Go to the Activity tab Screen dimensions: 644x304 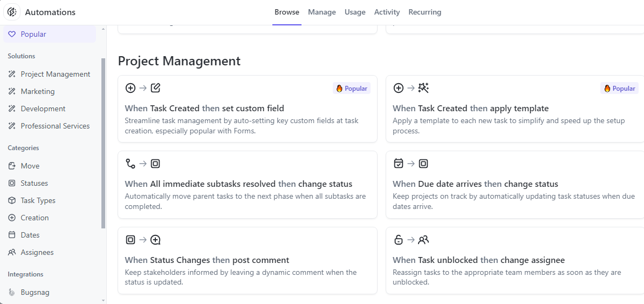(x=387, y=12)
